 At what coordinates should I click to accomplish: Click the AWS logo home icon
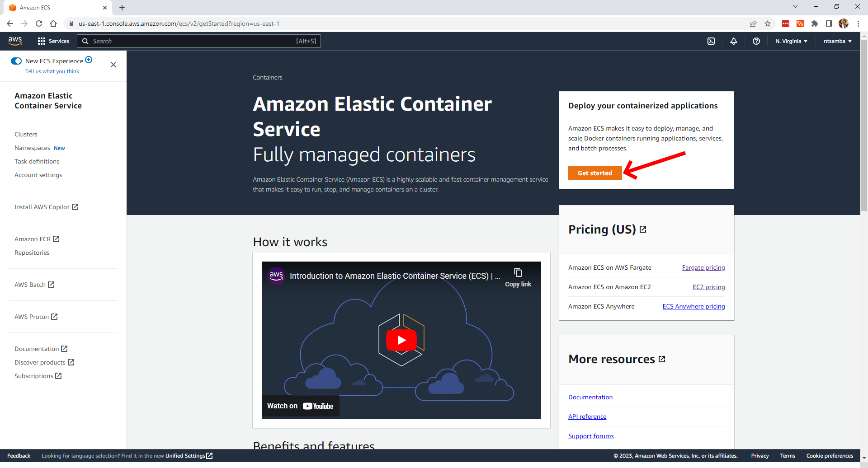coord(15,41)
